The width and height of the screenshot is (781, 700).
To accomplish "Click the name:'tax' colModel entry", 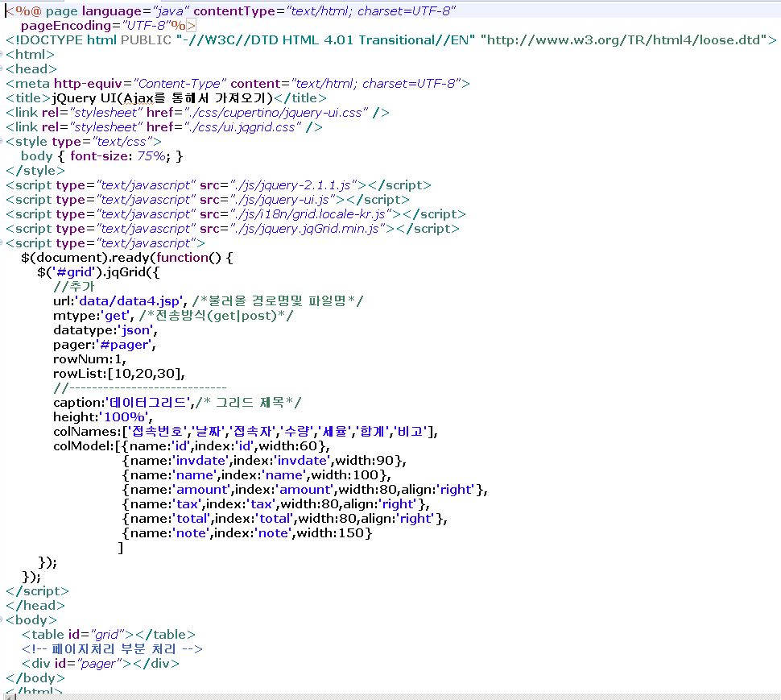I will tap(276, 503).
